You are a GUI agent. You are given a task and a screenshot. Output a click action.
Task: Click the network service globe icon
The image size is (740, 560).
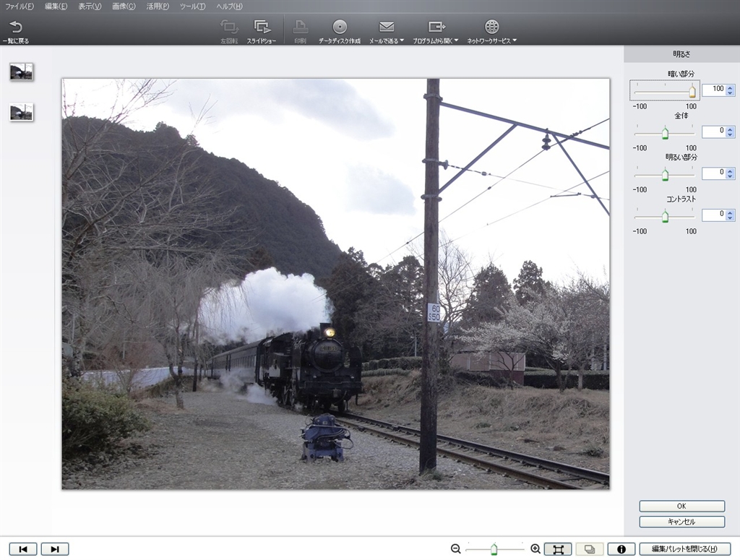(x=491, y=27)
